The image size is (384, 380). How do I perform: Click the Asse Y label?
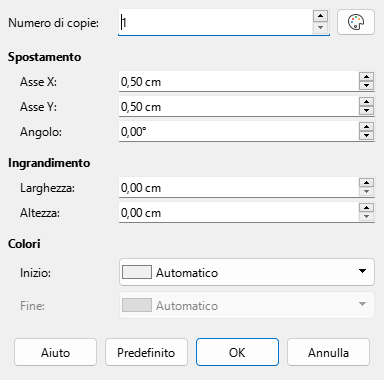38,107
